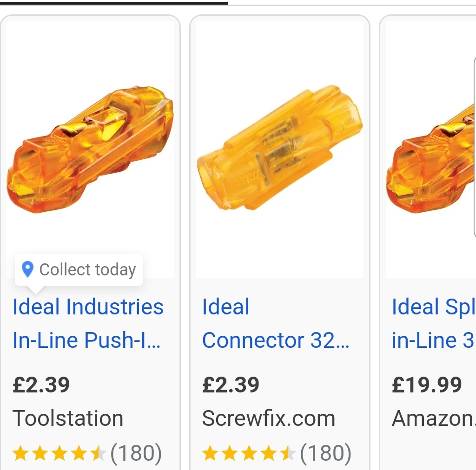476x470 pixels.
Task: Click the £2.39 price under Toolstation listing
Action: point(41,385)
